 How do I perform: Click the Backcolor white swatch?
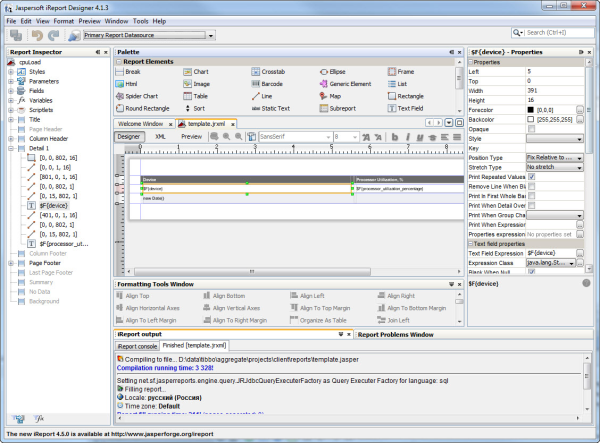(x=530, y=119)
